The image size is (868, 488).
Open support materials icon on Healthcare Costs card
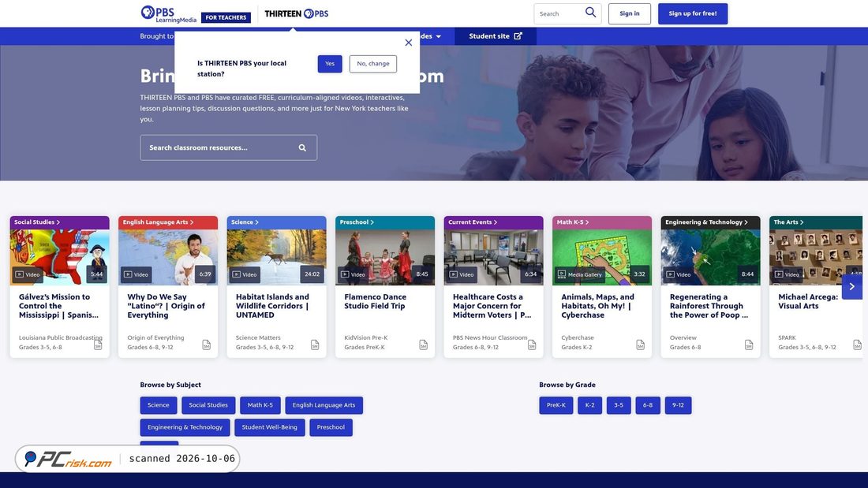coord(532,345)
